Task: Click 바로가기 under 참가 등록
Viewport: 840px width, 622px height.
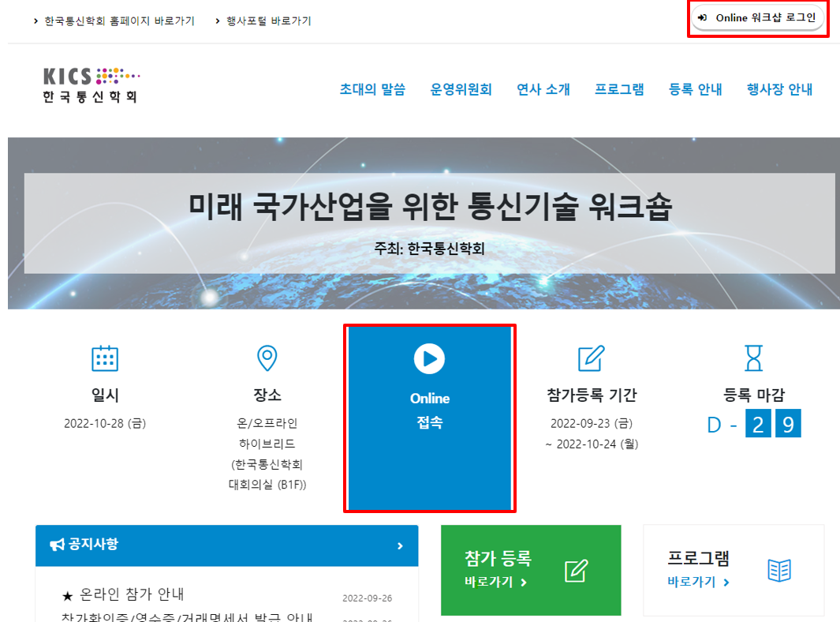Action: (495, 582)
